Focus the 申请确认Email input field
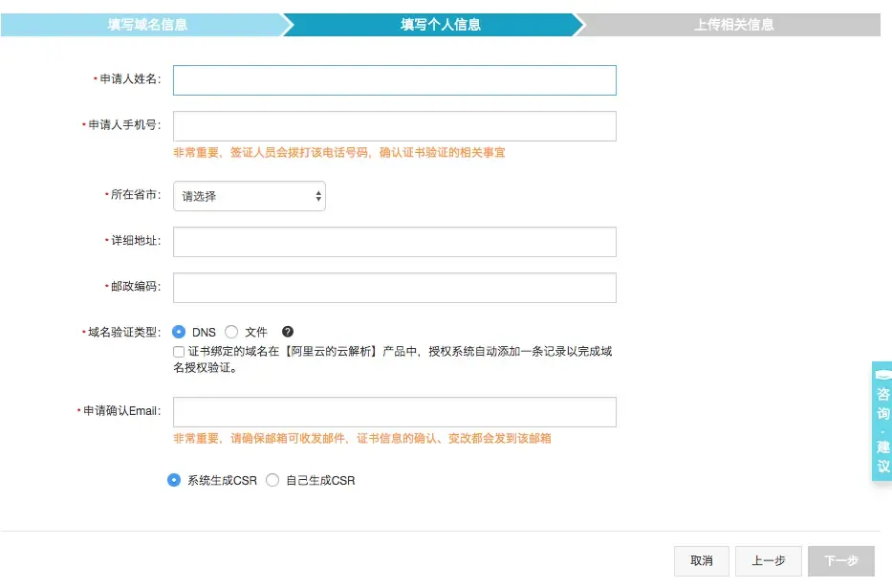This screenshot has height=588, width=892. 394,412
